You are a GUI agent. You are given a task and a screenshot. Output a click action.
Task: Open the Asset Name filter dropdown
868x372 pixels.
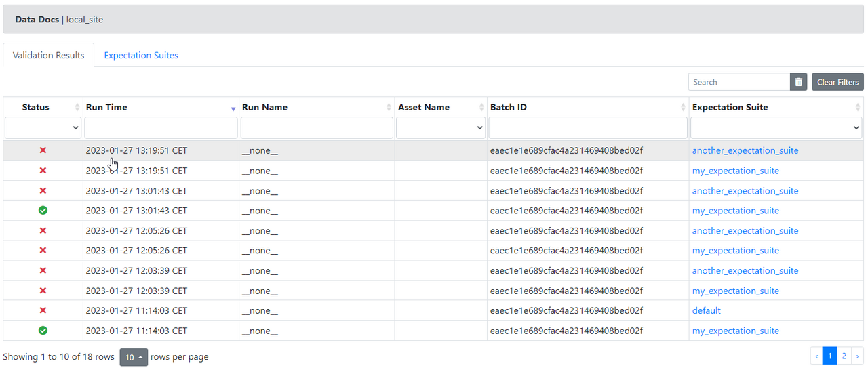coord(441,127)
